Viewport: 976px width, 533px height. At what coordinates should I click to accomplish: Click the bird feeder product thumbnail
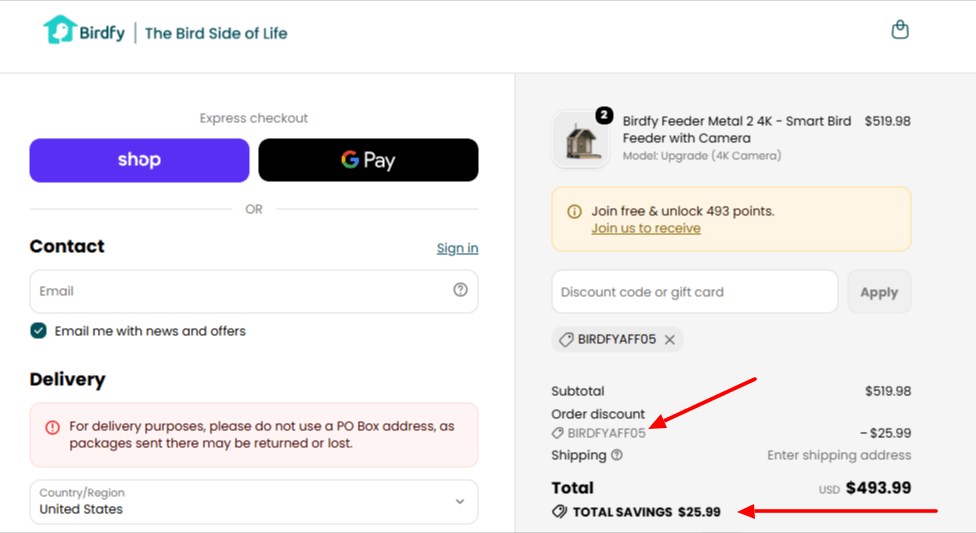pyautogui.click(x=581, y=139)
